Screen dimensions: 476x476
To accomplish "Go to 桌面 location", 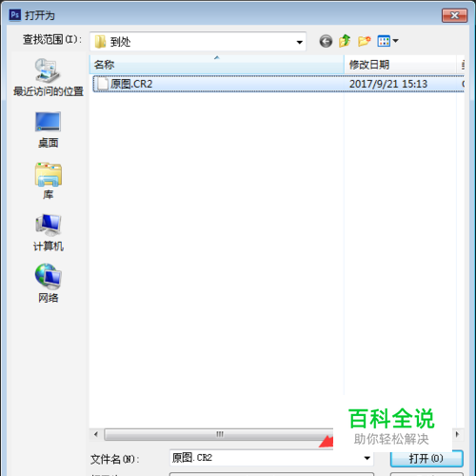I will click(x=48, y=129).
